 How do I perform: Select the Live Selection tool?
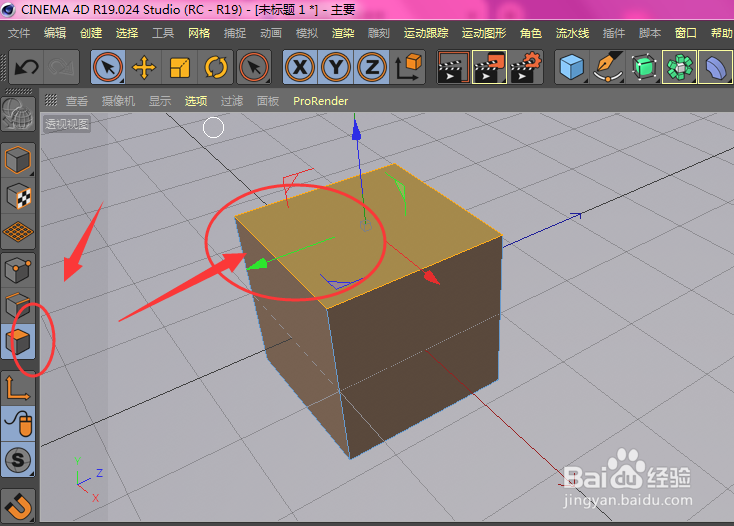[108, 68]
